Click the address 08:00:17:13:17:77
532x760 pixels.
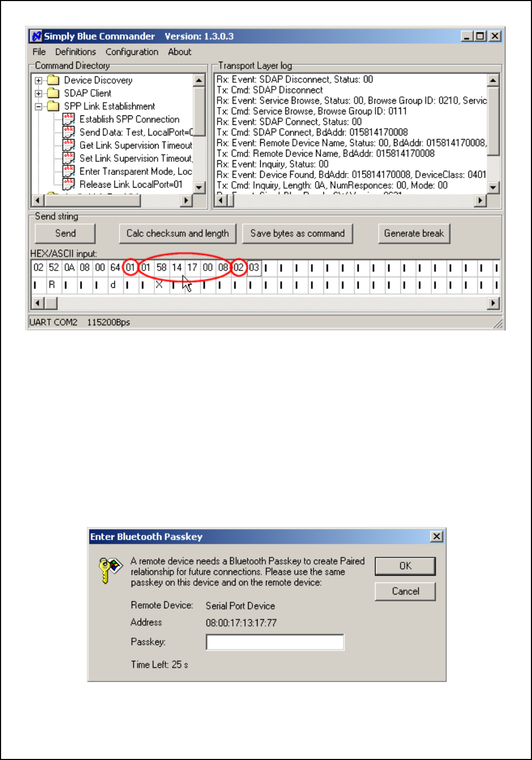click(x=241, y=623)
